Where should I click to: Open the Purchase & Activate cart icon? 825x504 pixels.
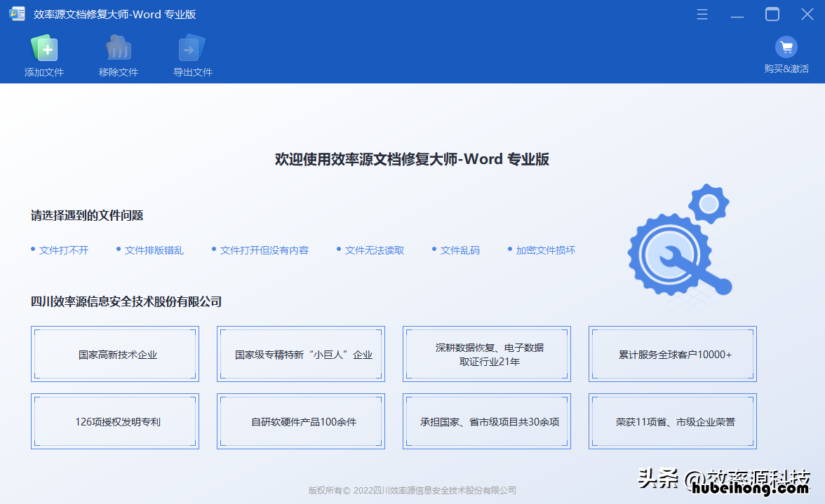tap(786, 48)
